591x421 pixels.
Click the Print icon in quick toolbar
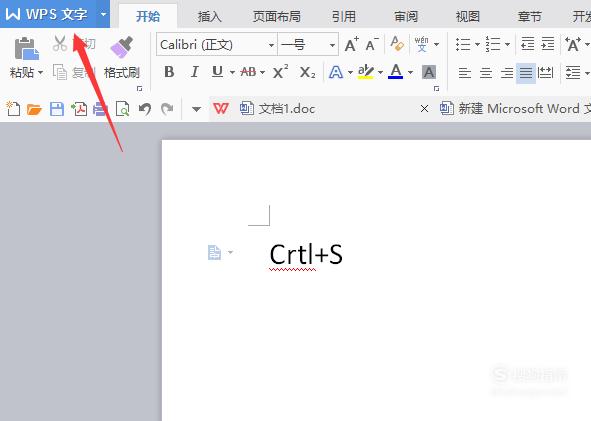coord(100,109)
